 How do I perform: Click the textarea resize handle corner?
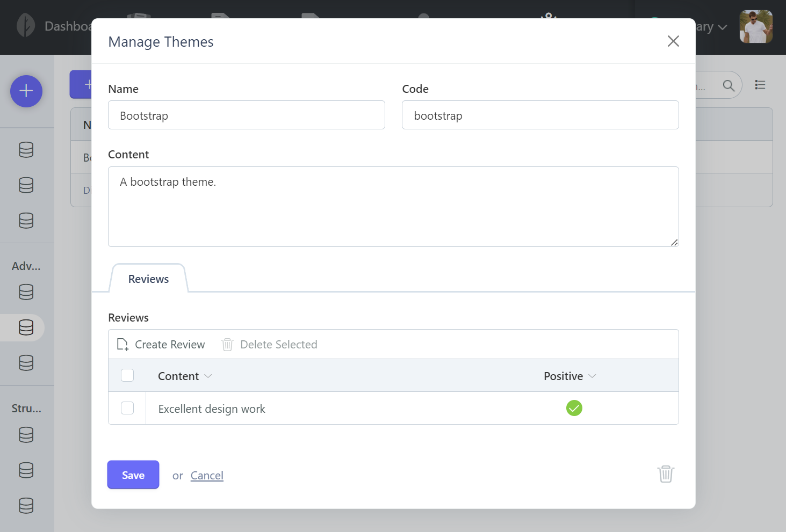click(674, 243)
